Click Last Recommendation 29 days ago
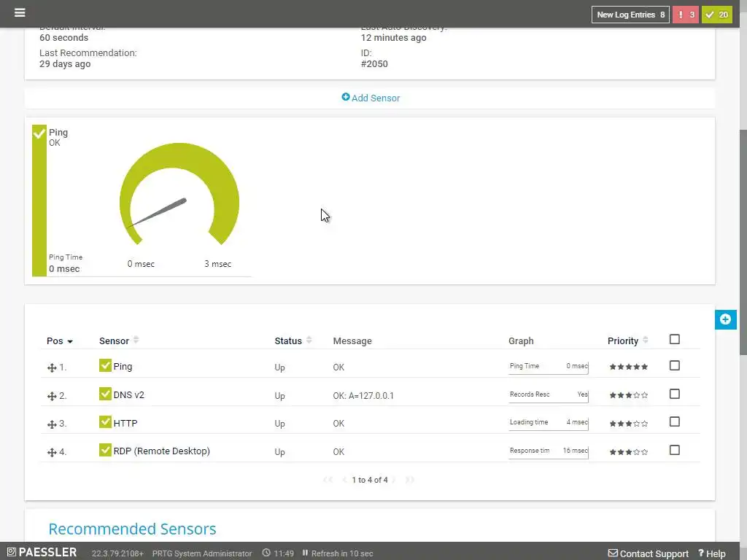The height and width of the screenshot is (560, 747). [x=65, y=64]
